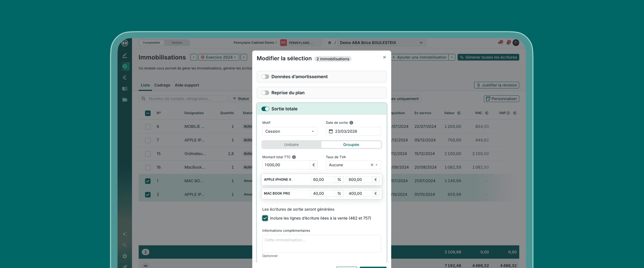This screenshot has height=268, width=644.
Task: Enable the Données d'amortissement toggle
Action: [x=265, y=77]
